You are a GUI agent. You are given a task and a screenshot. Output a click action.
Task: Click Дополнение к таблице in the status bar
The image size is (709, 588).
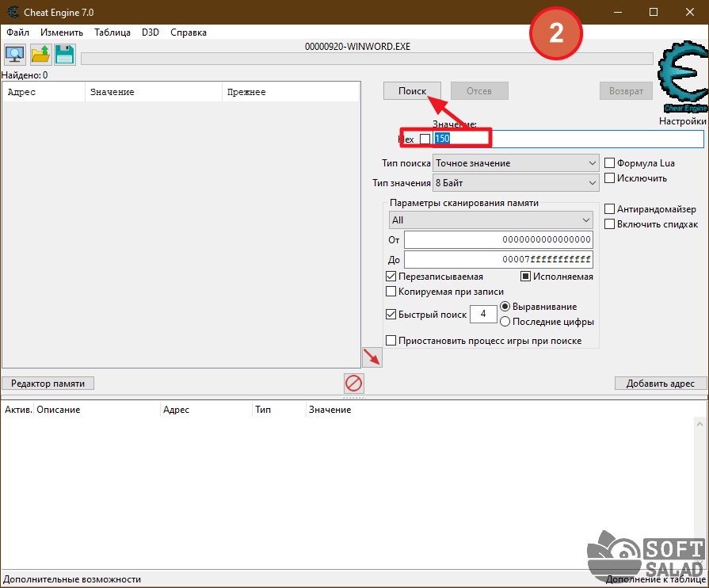tap(655, 579)
